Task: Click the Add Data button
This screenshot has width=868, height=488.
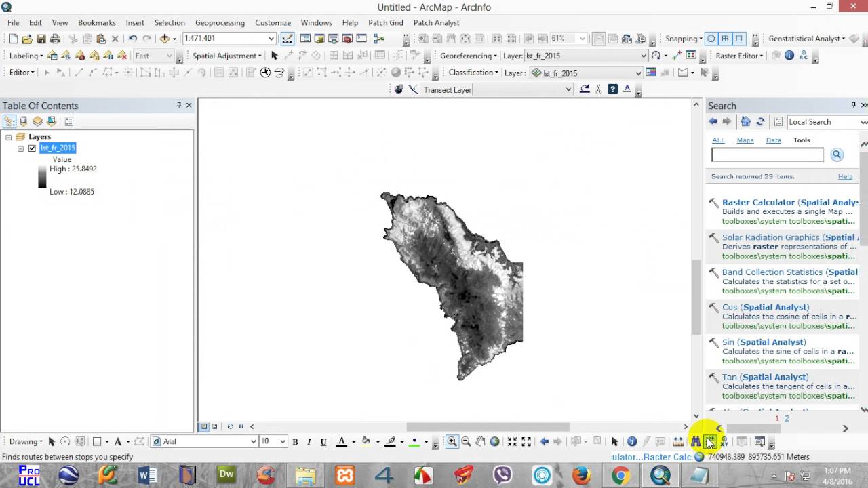Action: click(164, 39)
